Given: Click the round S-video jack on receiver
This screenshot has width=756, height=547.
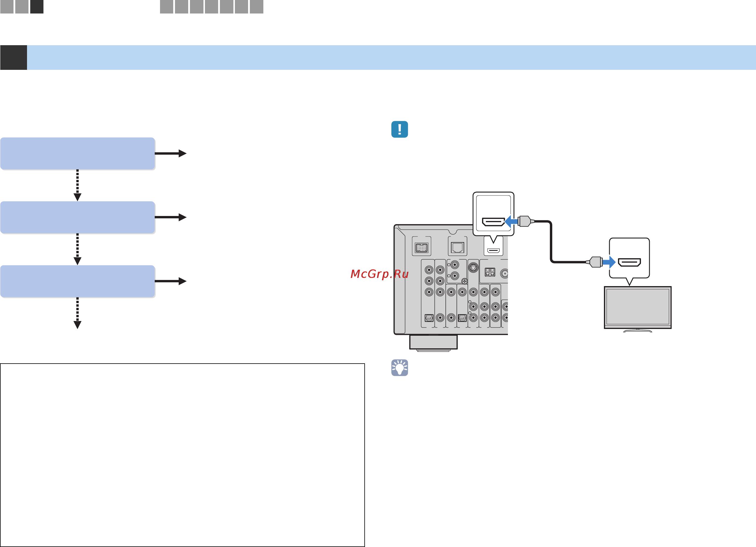Looking at the screenshot, I should point(473,267).
